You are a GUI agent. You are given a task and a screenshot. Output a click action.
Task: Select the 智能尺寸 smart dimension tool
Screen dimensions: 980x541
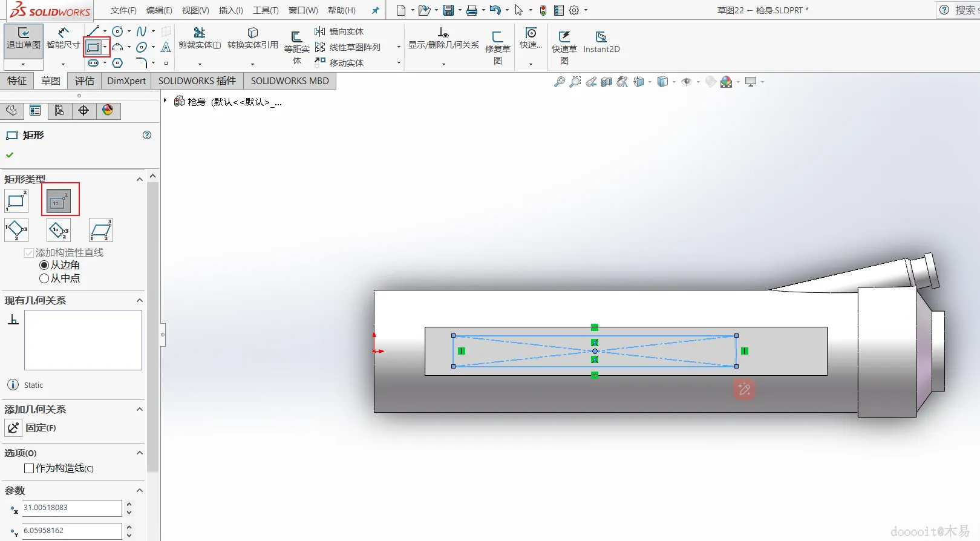(64, 39)
